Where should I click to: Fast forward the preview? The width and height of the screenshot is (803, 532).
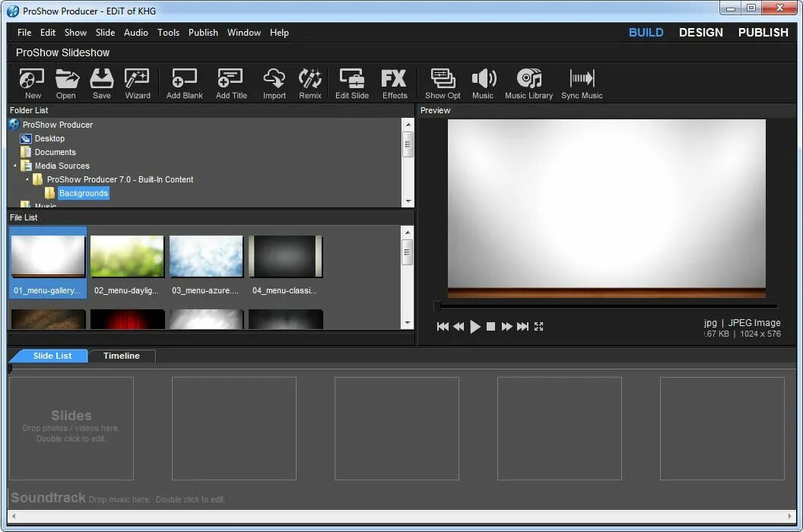click(507, 326)
